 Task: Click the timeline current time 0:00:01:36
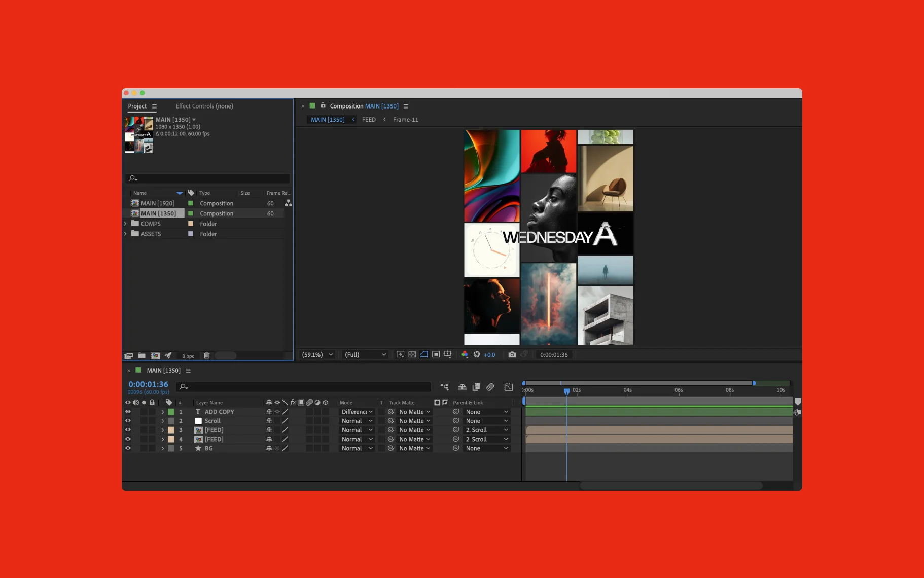tap(148, 384)
